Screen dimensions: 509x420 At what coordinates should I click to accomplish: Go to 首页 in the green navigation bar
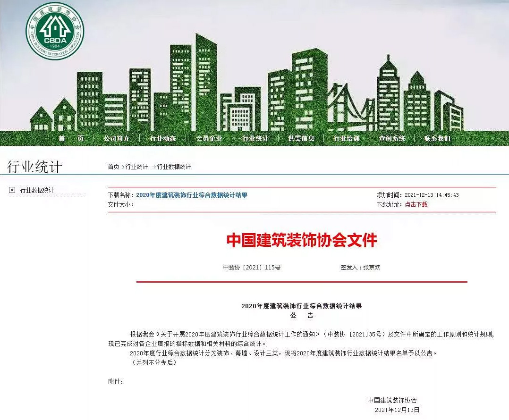[x=71, y=138]
